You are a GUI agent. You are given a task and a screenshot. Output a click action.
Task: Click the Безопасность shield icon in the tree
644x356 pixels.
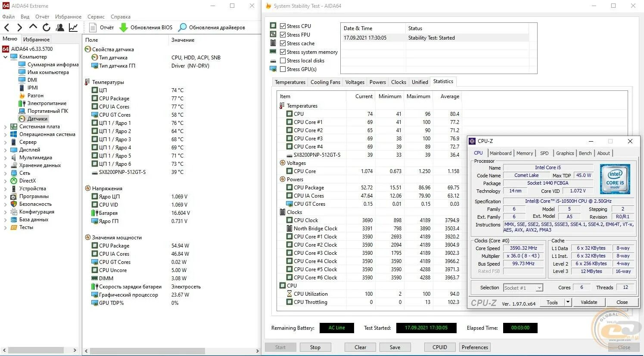click(x=14, y=204)
